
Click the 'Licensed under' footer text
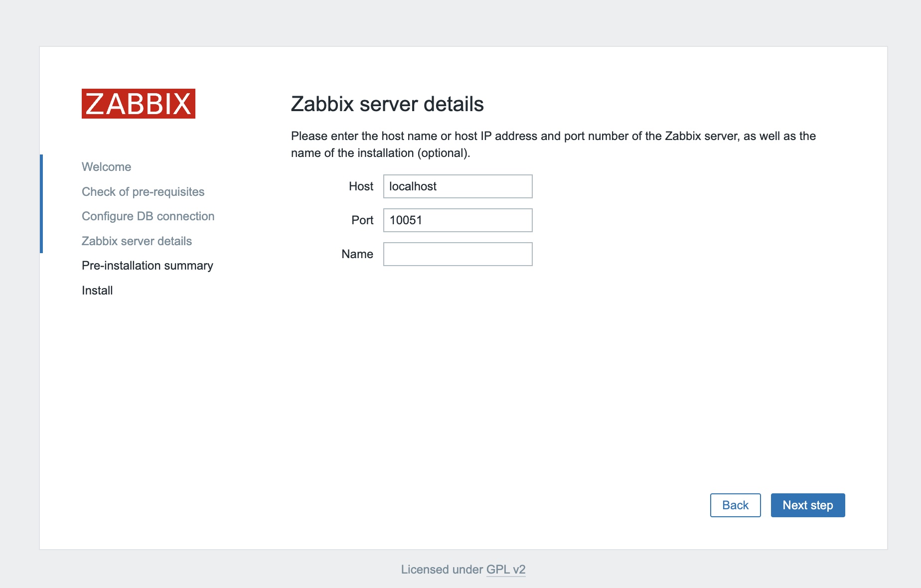(x=442, y=570)
